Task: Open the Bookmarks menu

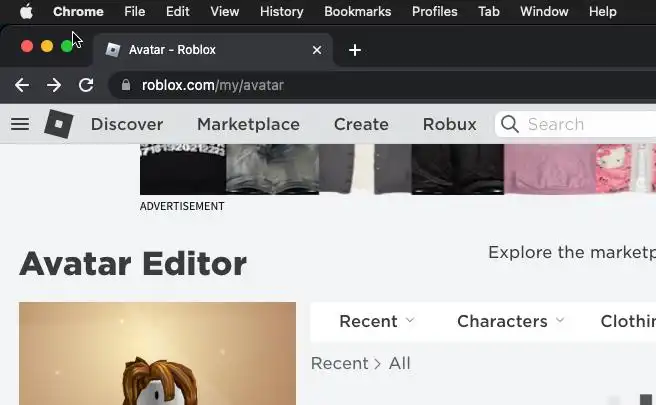Action: pyautogui.click(x=358, y=12)
